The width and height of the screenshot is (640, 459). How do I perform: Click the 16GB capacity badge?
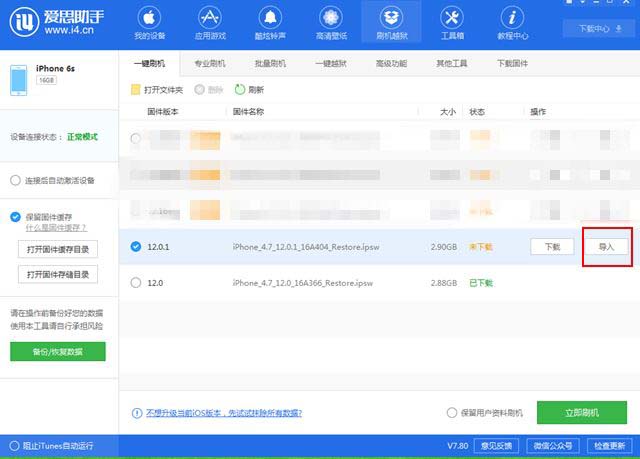47,80
